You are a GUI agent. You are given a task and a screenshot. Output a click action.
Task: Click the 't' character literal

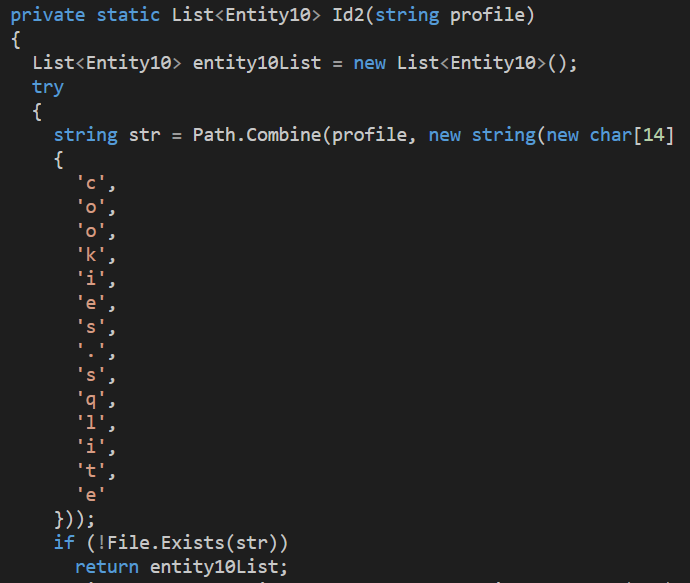[91, 471]
